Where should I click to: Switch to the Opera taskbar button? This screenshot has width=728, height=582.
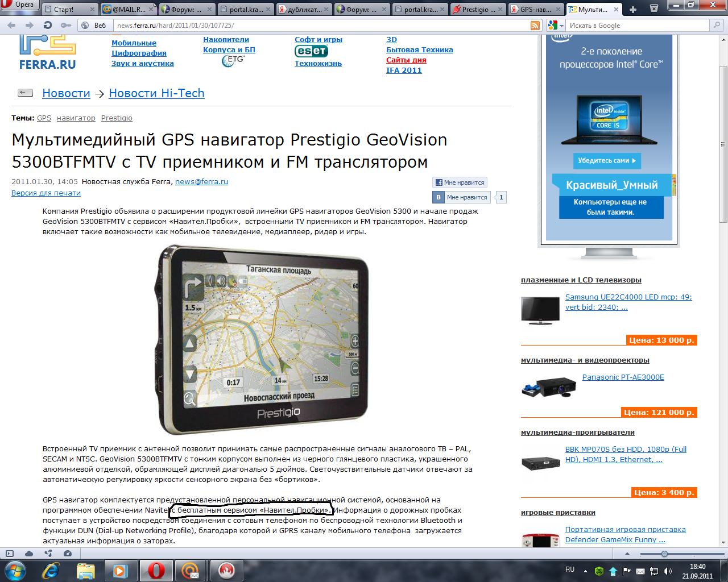coord(156,570)
